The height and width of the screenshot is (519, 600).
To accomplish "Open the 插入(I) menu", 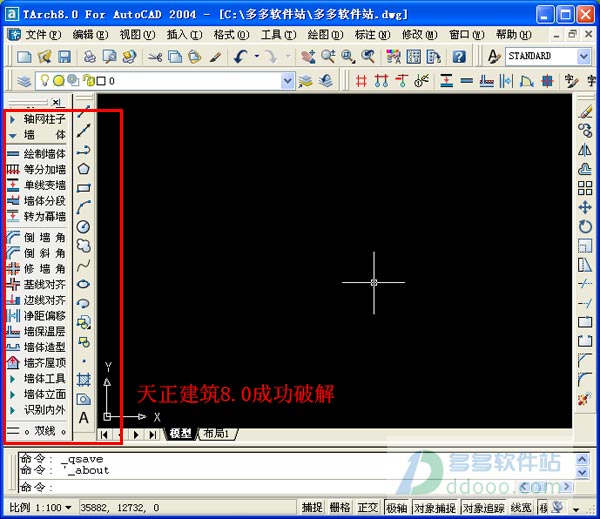I will click(x=184, y=35).
